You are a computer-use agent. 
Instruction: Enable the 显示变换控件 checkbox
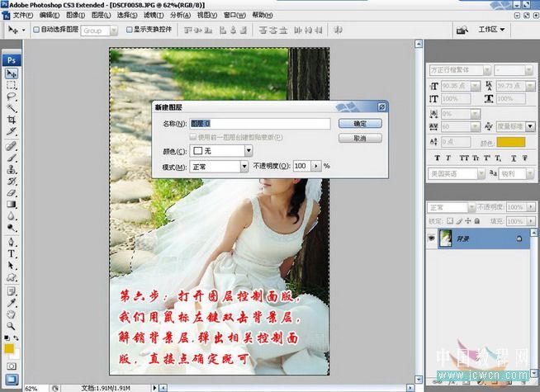click(129, 31)
